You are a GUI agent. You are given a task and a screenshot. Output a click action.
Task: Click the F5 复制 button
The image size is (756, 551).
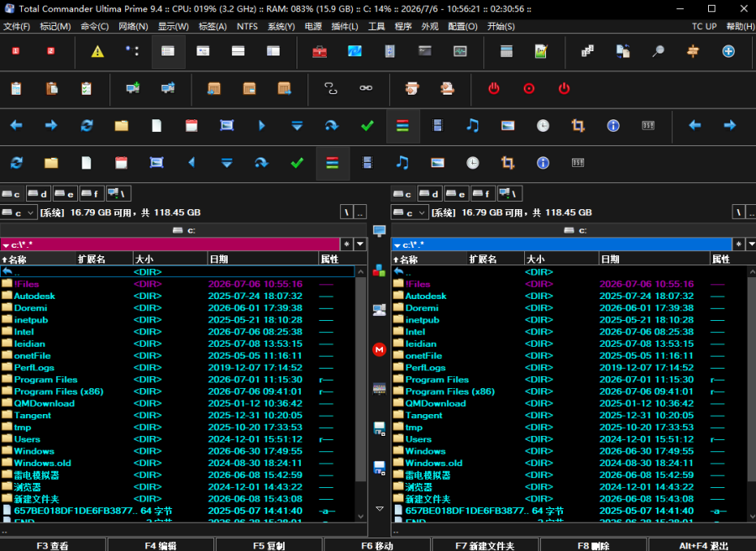pos(269,545)
